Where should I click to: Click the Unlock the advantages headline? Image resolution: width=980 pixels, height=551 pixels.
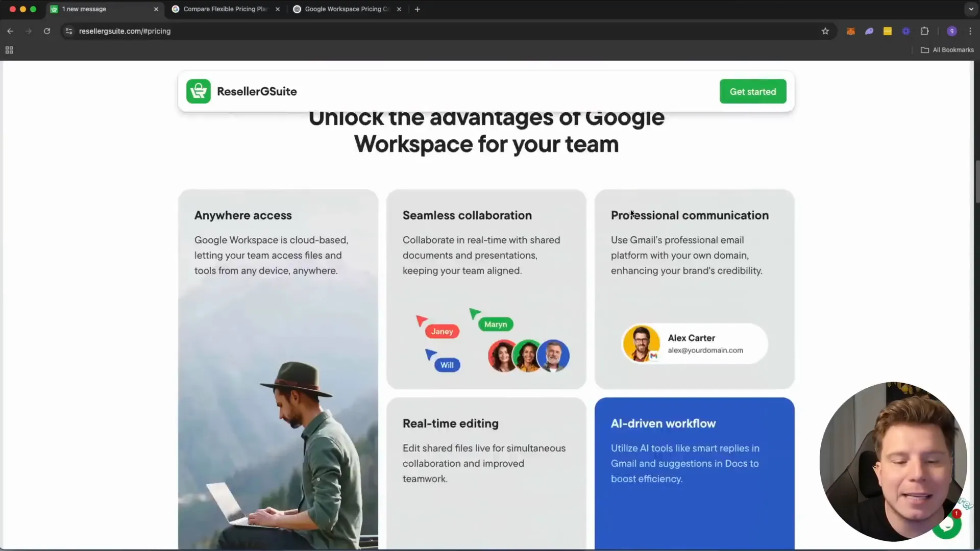click(486, 131)
